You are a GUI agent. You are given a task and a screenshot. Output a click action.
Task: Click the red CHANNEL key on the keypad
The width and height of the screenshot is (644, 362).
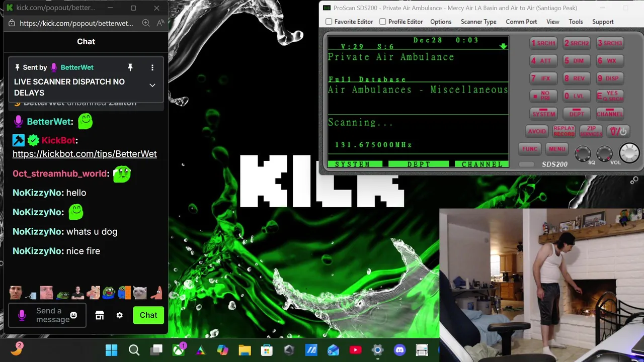(610, 114)
